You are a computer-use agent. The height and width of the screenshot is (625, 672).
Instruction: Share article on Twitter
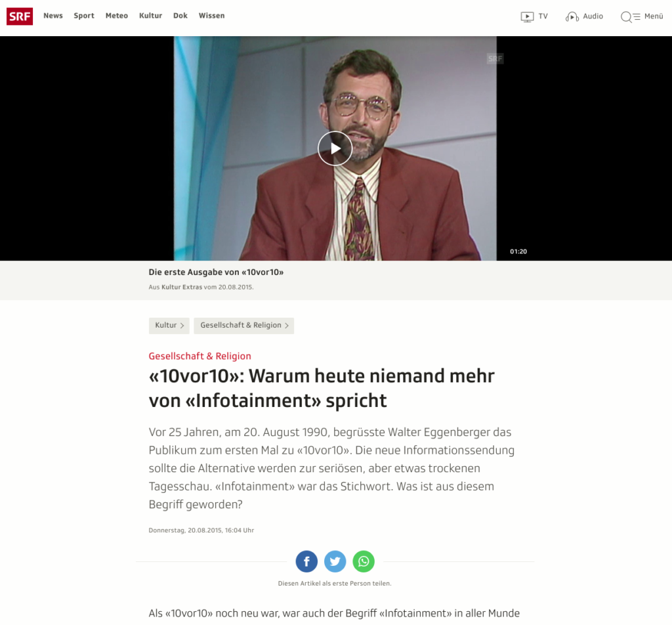coord(335,561)
